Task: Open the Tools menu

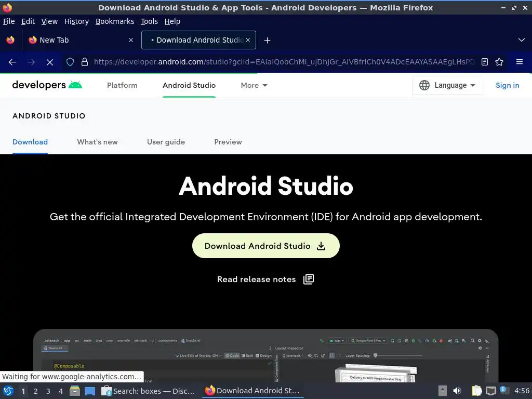Action: [x=149, y=21]
